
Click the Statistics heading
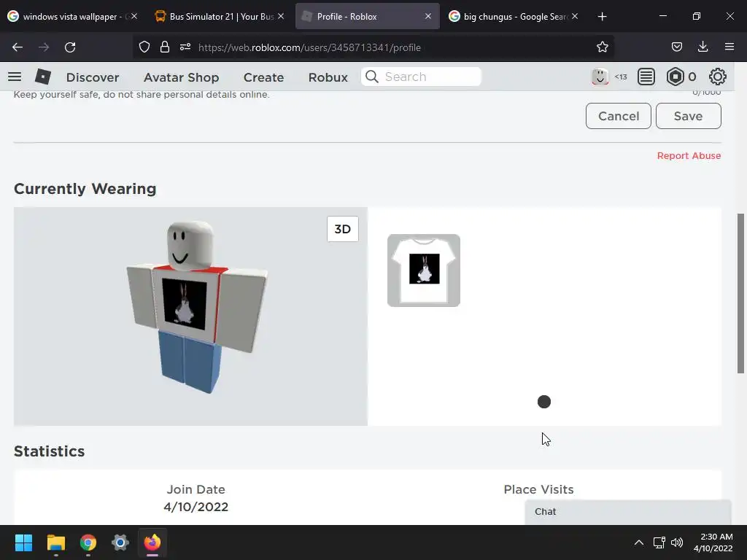tap(49, 451)
